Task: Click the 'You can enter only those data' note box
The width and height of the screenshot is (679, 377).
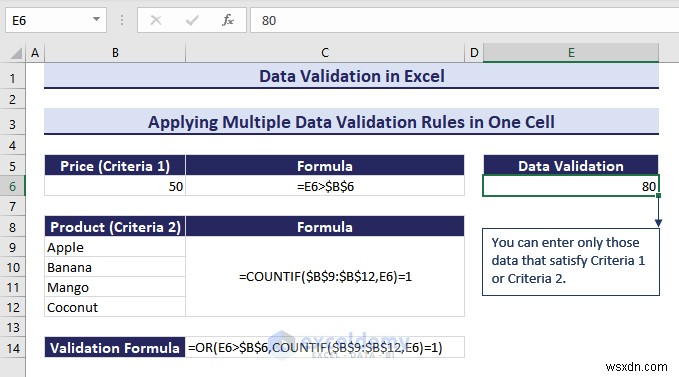Action: tap(571, 262)
